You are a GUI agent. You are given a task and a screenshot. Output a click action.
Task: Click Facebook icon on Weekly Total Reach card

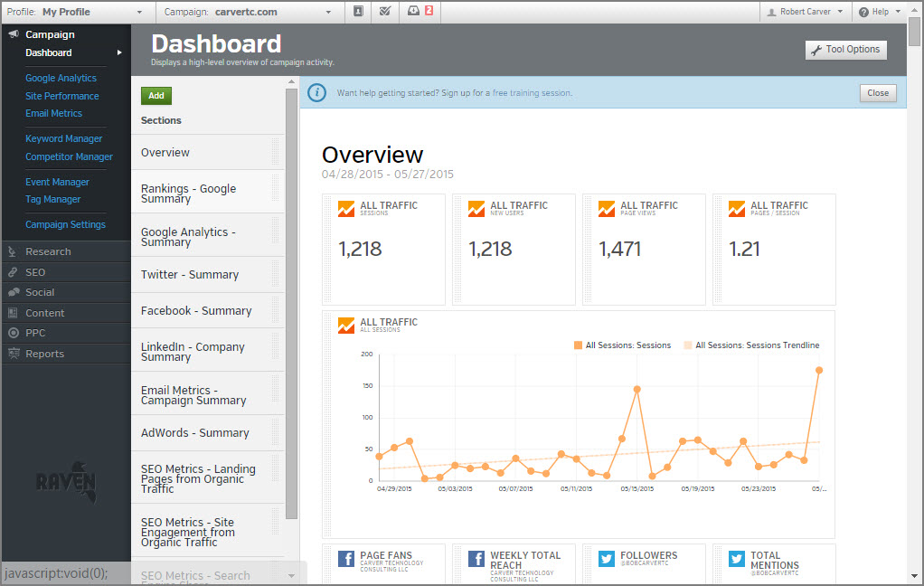pyautogui.click(x=476, y=558)
